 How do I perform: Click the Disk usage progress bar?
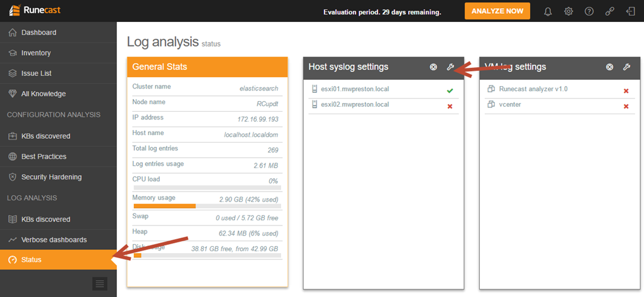coord(208,255)
